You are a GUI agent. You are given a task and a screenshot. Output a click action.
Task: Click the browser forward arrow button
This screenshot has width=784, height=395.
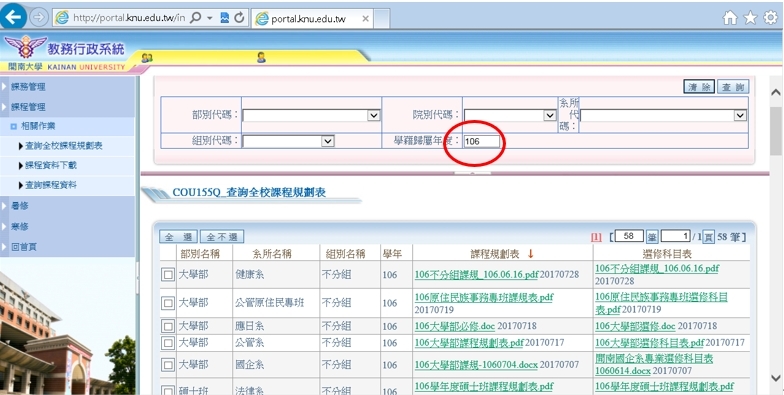pos(38,18)
